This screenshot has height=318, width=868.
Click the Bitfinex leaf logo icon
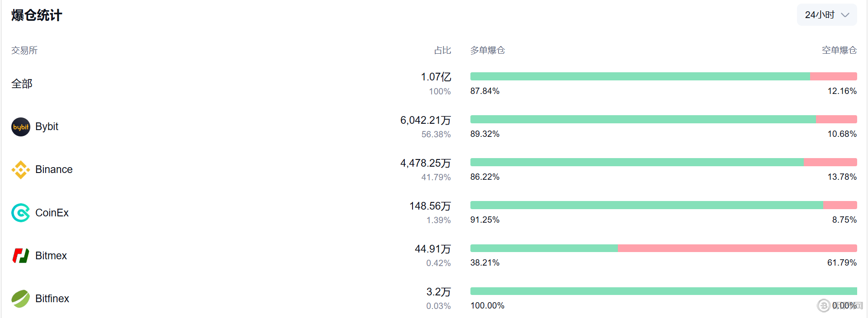click(20, 299)
